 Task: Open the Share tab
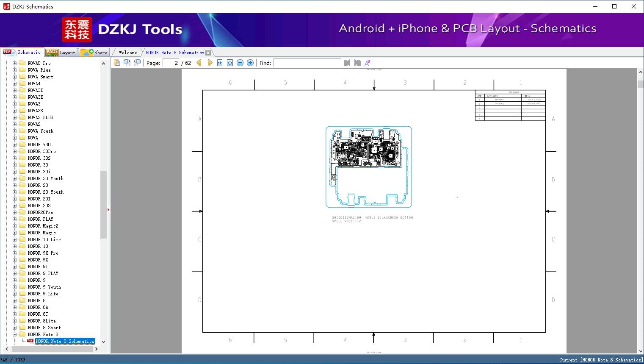tap(94, 53)
